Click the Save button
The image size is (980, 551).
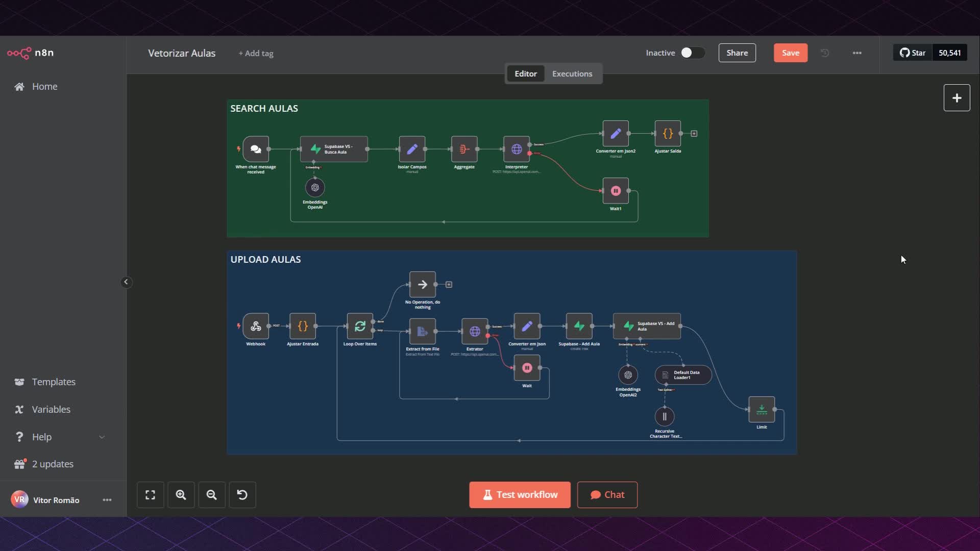(x=790, y=53)
